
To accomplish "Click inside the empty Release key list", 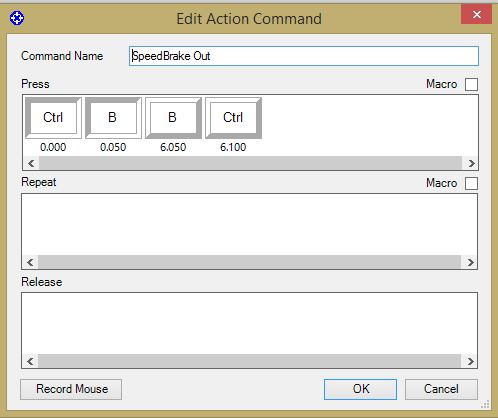I will point(250,323).
